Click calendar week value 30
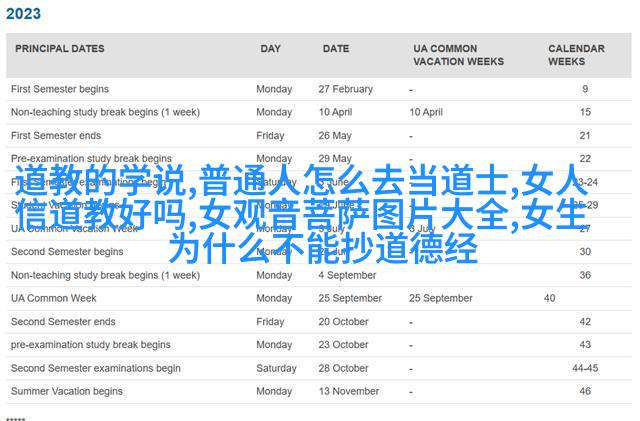The image size is (640, 421). tap(585, 252)
